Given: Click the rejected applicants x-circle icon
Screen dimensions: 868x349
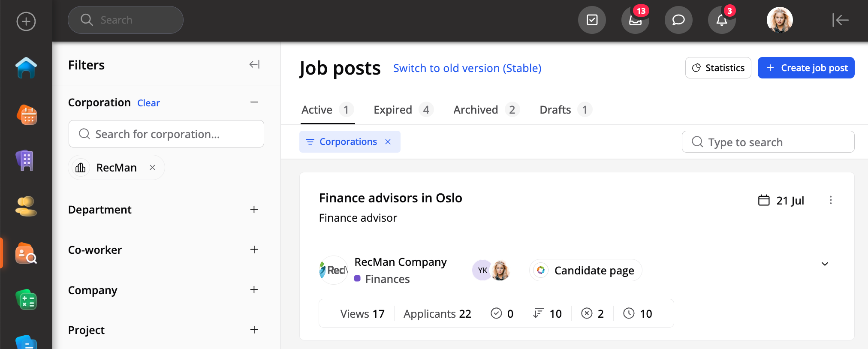Looking at the screenshot, I should [x=587, y=313].
